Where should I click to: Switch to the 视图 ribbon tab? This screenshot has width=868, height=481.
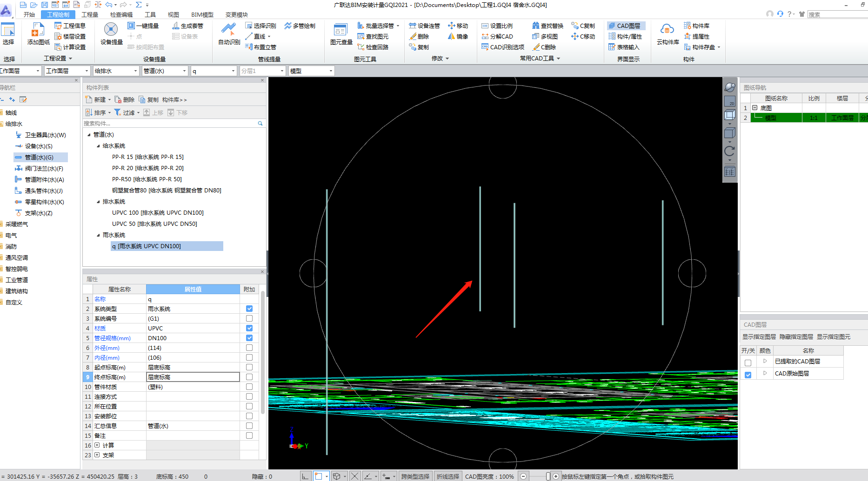tap(173, 14)
